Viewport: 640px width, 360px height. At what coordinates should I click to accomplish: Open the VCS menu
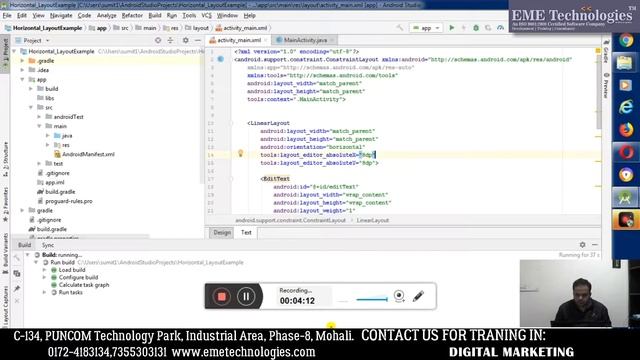coord(207,16)
